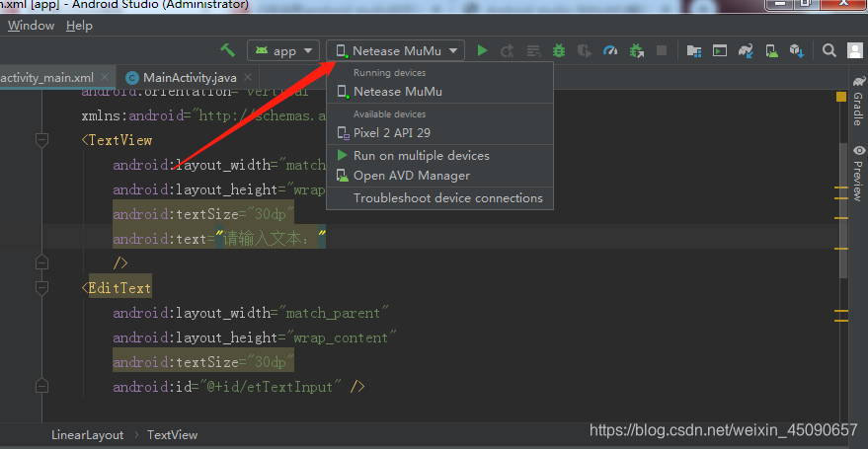This screenshot has width=868, height=449.
Task: Open AVD Manager toolbar icon
Action: [x=771, y=51]
